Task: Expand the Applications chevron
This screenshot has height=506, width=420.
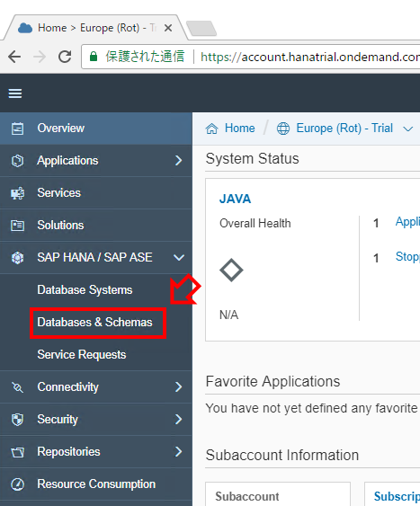Action: pyautogui.click(x=179, y=160)
